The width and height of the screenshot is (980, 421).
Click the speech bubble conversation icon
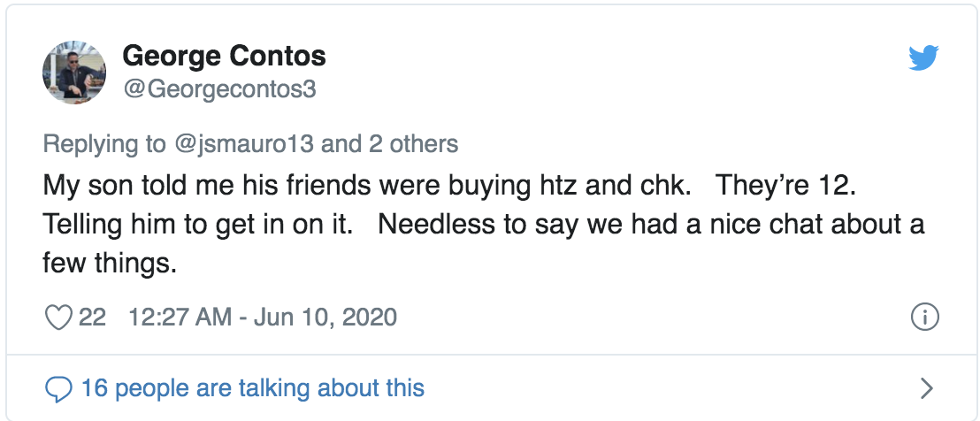click(x=58, y=387)
